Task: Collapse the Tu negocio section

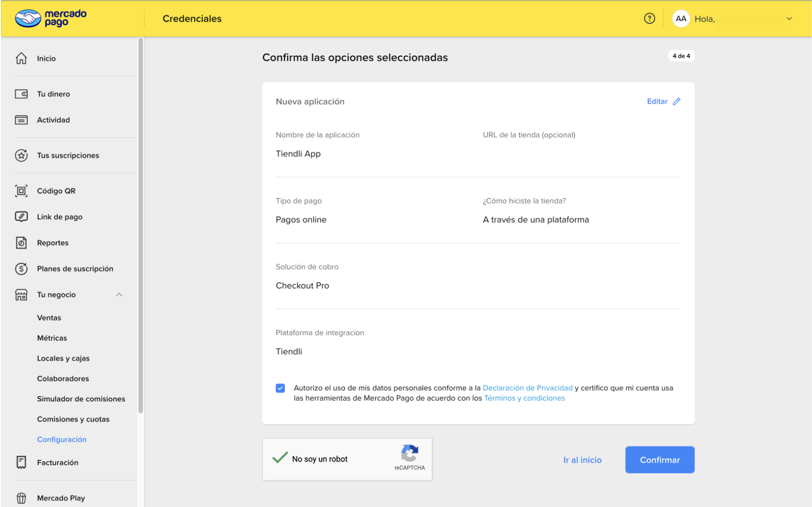Action: 119,295
